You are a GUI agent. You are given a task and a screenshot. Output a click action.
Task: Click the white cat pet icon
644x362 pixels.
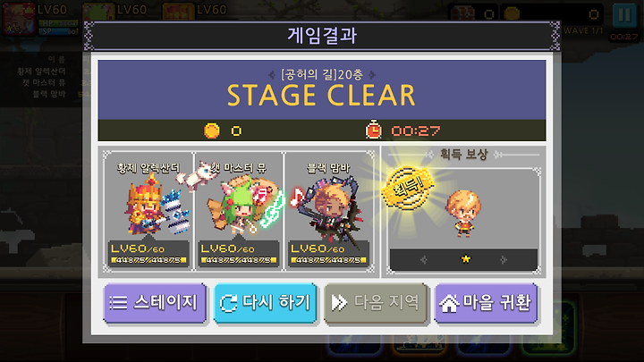coord(194,176)
